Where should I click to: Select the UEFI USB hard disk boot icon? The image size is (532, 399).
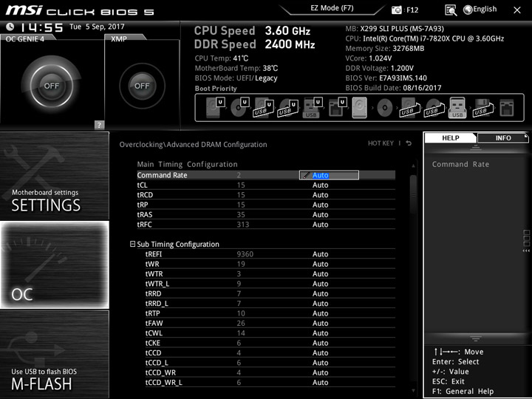(x=264, y=108)
